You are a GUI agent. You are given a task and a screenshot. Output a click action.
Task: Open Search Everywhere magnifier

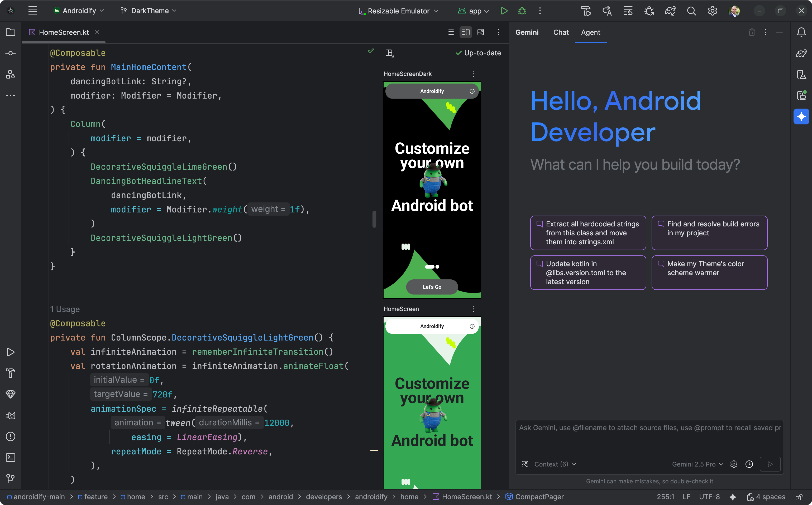[692, 11]
